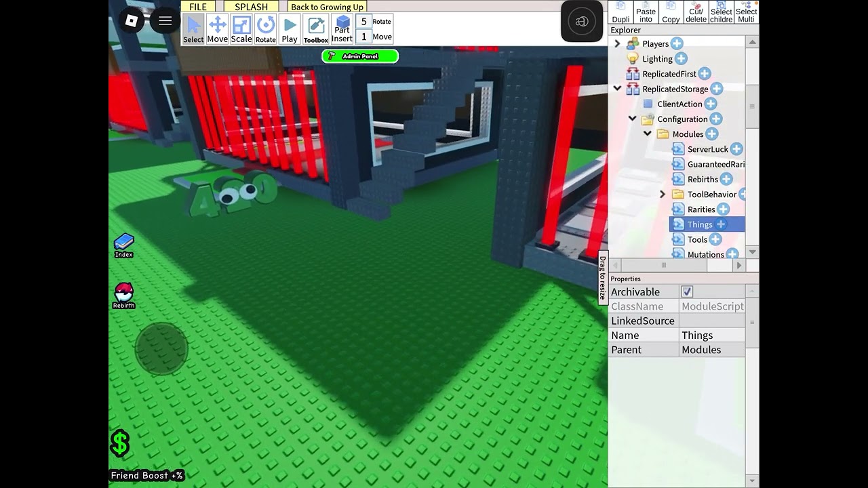Screen dimensions: 868x488
Task: Click plus next to Rebirths
Action: [x=726, y=179]
